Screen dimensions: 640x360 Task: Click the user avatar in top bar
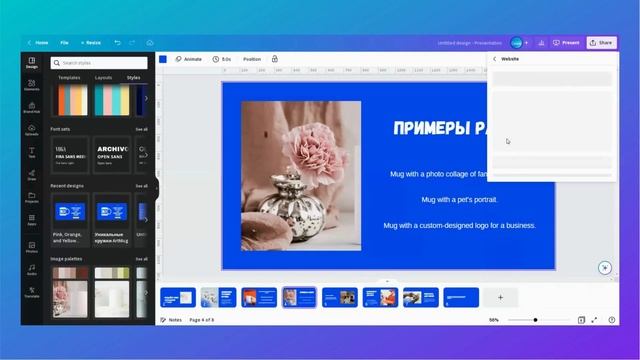[x=516, y=42]
